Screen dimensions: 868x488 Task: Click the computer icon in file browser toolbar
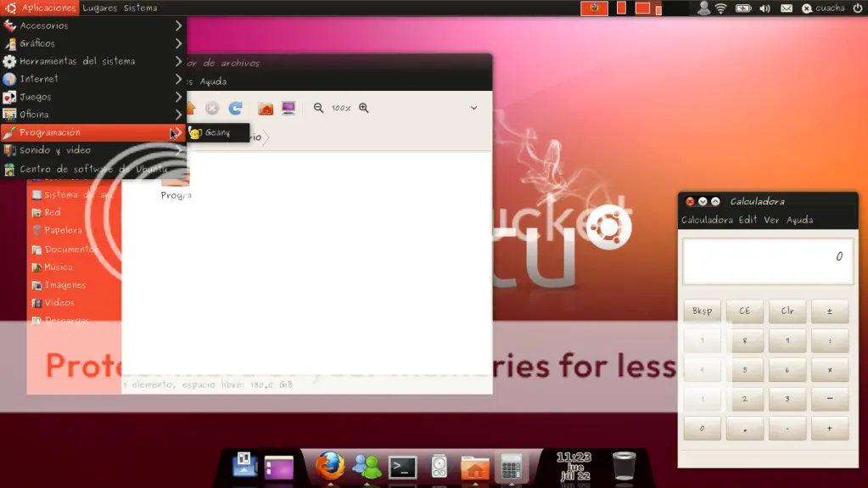[x=288, y=108]
